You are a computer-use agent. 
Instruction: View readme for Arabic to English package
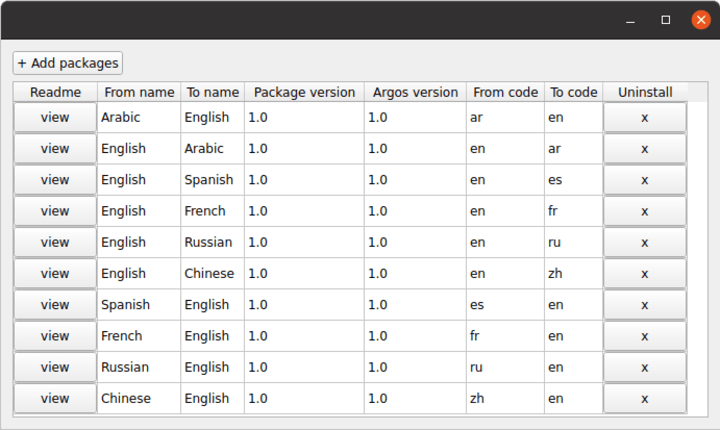[55, 118]
